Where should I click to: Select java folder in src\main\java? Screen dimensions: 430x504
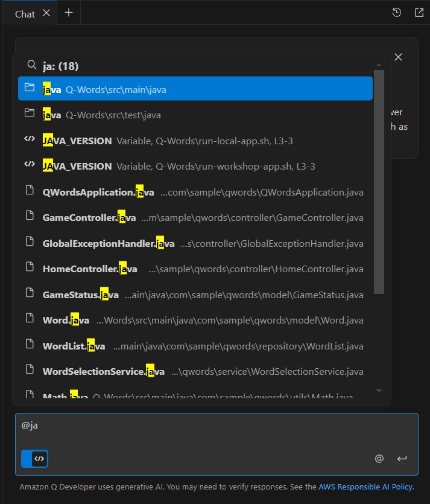[x=195, y=89]
